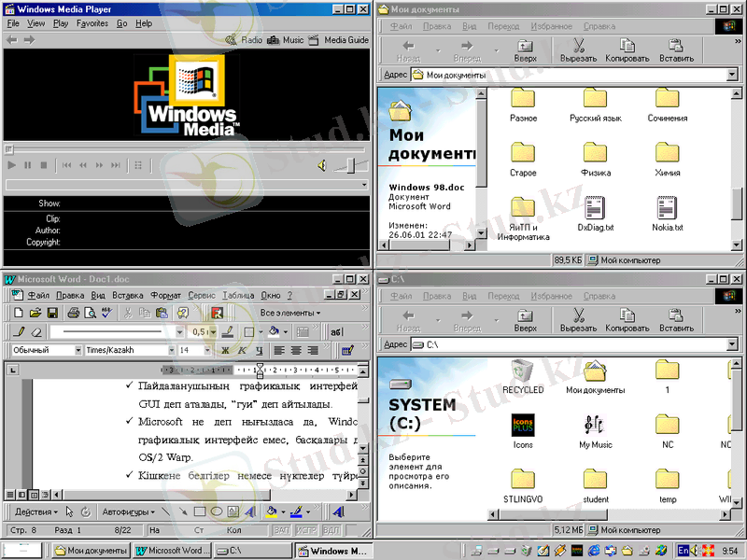Select the Русский язык folder

pos(596,105)
